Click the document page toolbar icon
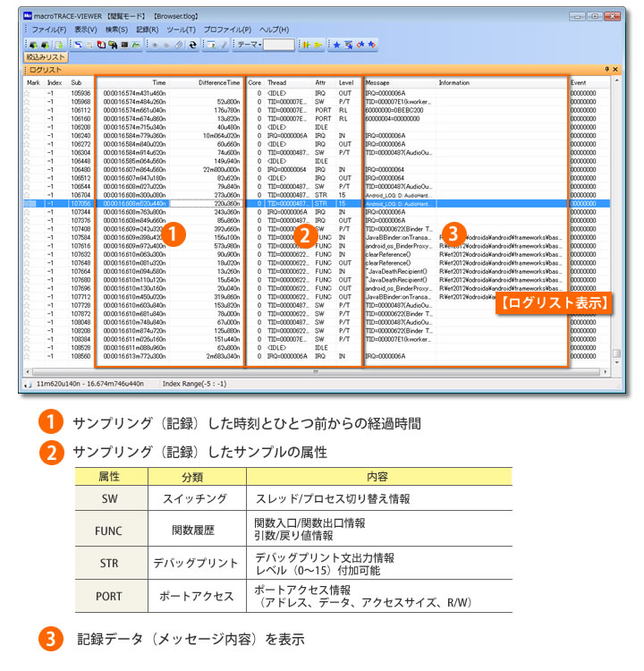Screen dimensions: 644x671 point(59,45)
